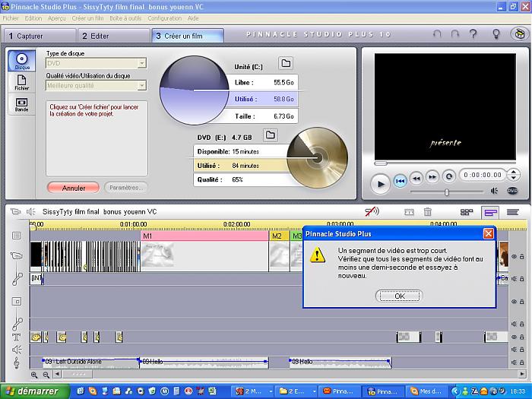Viewport: 532px width, 399px height.
Task: Adjust the player volume slider
Action: [x=447, y=192]
